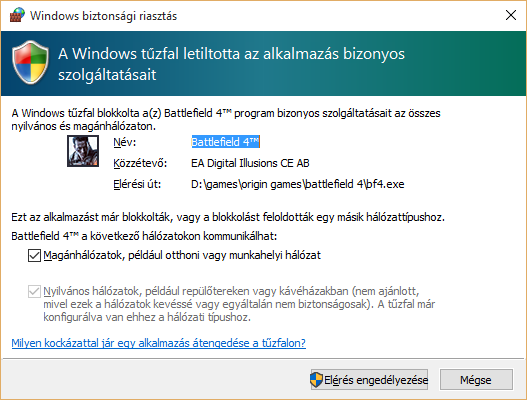Click the path D:\games\origin games\battlefield 4\bf4.exe

pyautogui.click(x=297, y=184)
